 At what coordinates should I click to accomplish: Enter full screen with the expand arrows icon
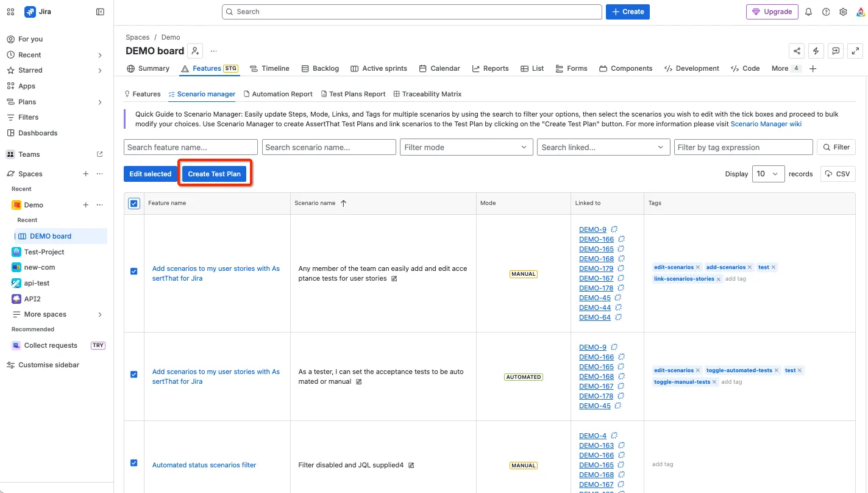pyautogui.click(x=855, y=51)
